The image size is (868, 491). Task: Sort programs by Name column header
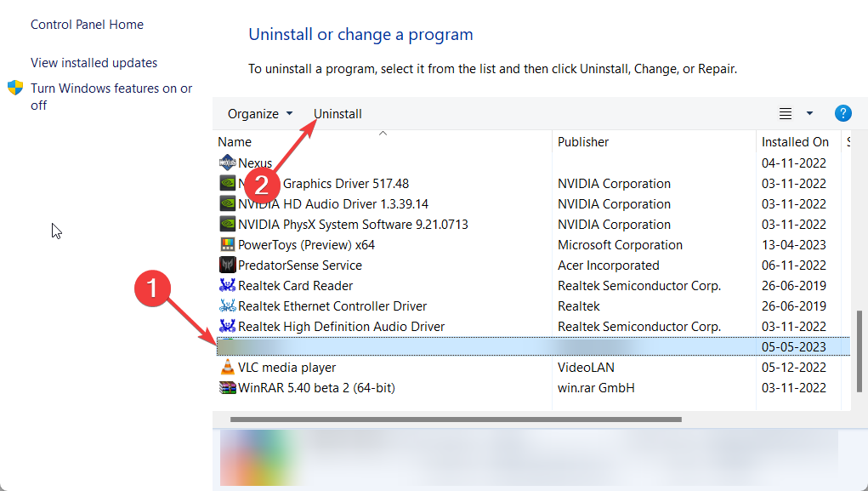point(235,142)
